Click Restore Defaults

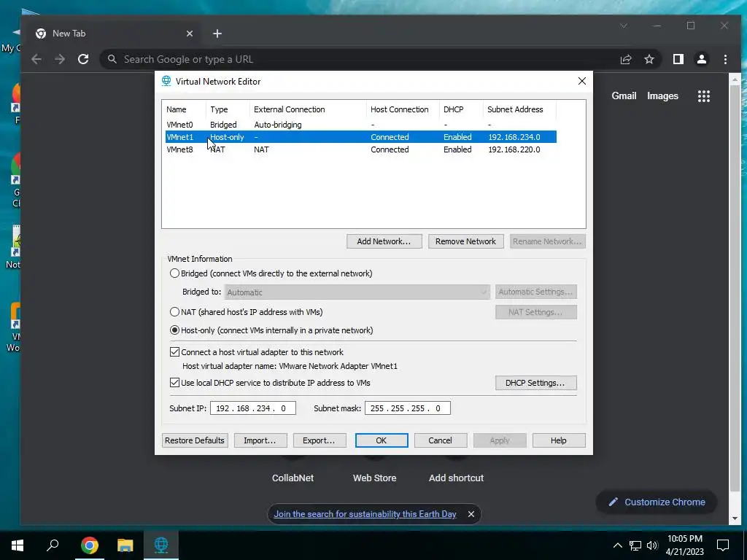(x=195, y=440)
